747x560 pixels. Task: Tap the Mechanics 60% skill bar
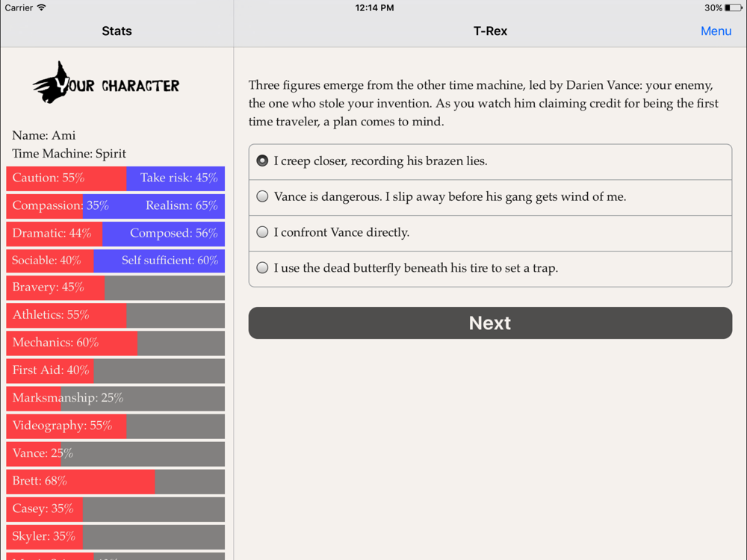click(115, 343)
